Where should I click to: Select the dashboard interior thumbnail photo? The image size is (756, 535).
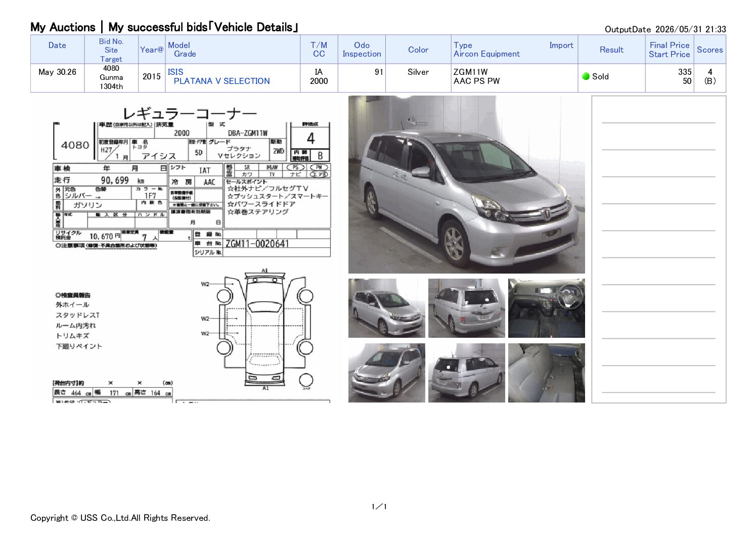pyautogui.click(x=546, y=308)
